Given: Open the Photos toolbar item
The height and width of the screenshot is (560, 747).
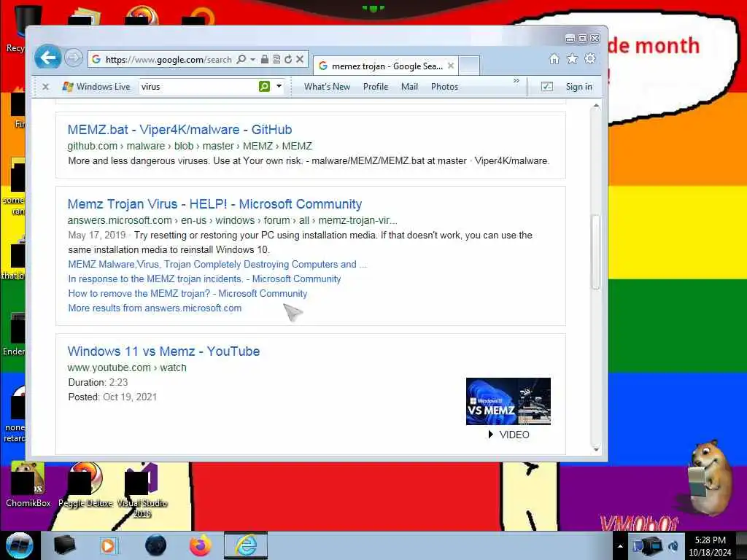Looking at the screenshot, I should tap(444, 87).
